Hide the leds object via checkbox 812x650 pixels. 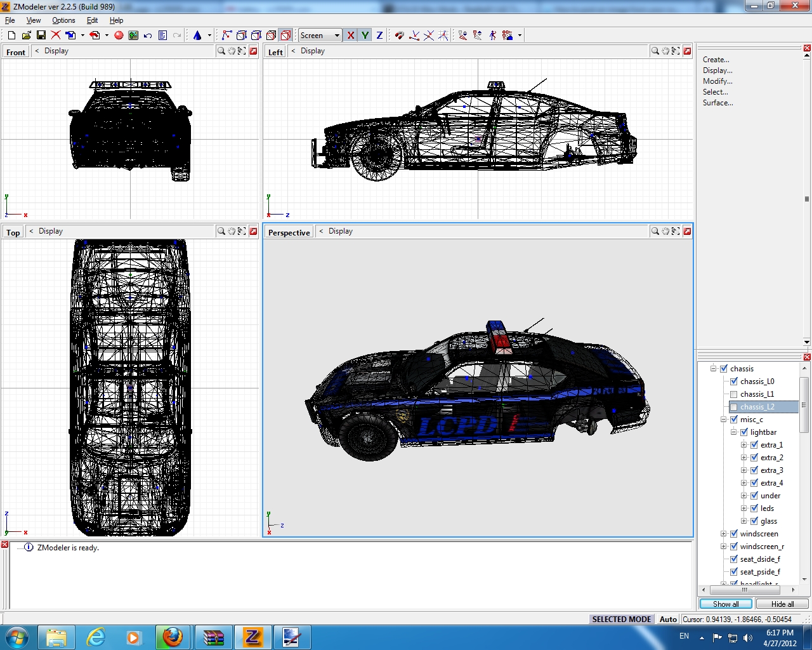754,508
